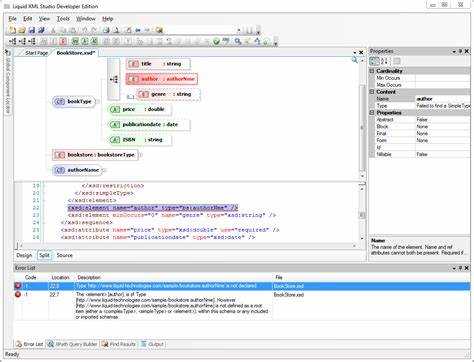The width and height of the screenshot is (474, 362).
Task: Select the highlighted first error row
Action: click(242, 286)
